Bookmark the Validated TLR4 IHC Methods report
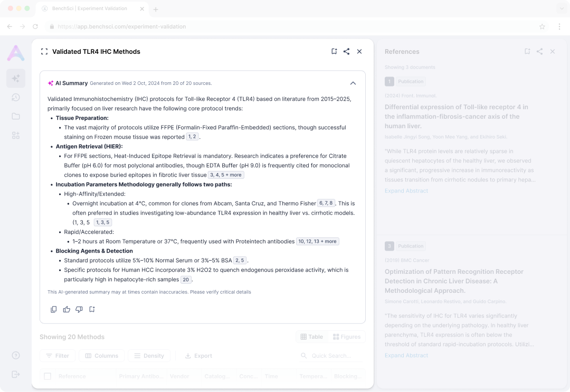 click(334, 51)
